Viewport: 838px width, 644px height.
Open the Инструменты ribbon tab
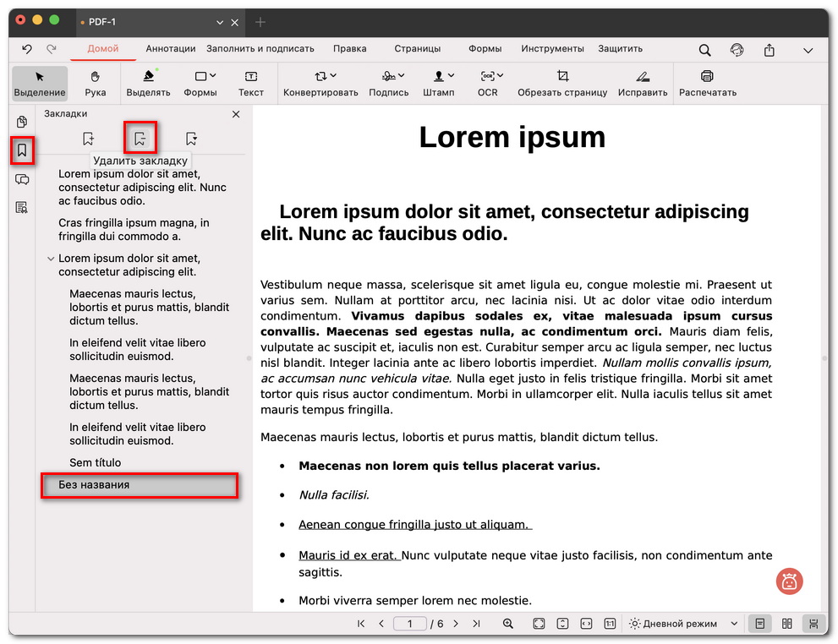pos(550,48)
